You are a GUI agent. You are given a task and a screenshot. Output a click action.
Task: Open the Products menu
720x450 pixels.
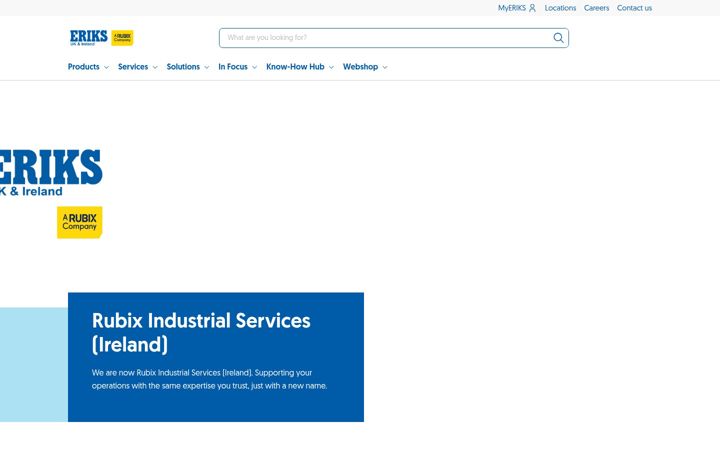(84, 67)
